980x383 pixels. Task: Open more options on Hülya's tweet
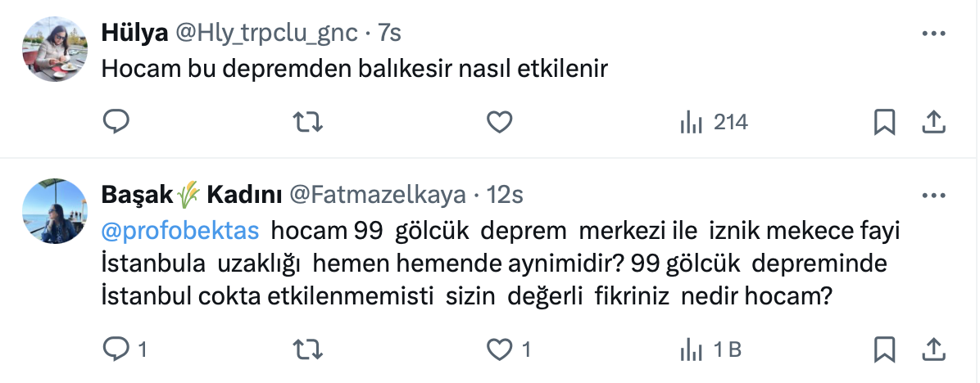coord(934,34)
